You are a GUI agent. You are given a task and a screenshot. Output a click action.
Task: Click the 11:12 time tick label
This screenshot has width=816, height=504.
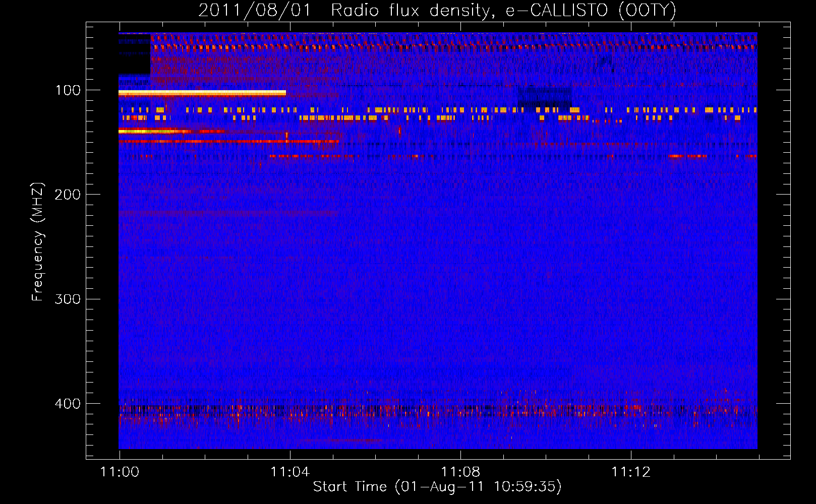click(x=631, y=472)
